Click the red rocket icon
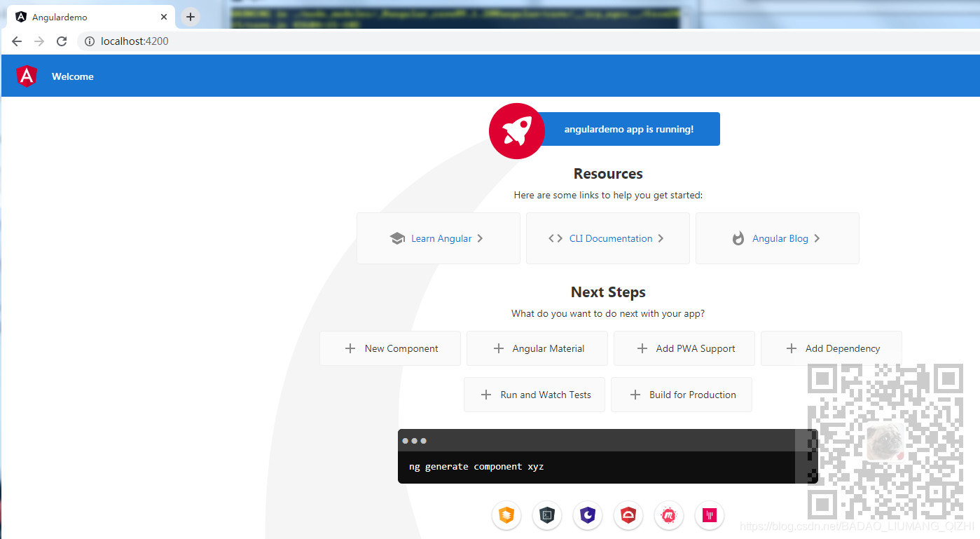Screen dimensions: 980x539 coord(516,131)
